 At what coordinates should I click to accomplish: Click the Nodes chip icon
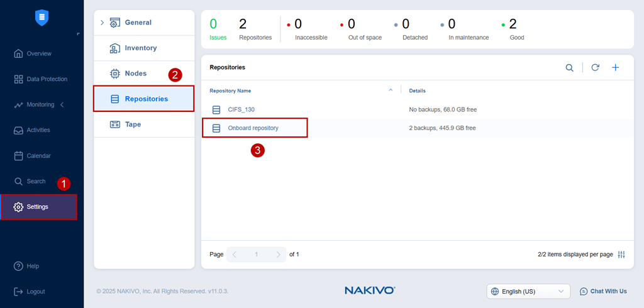pyautogui.click(x=115, y=74)
